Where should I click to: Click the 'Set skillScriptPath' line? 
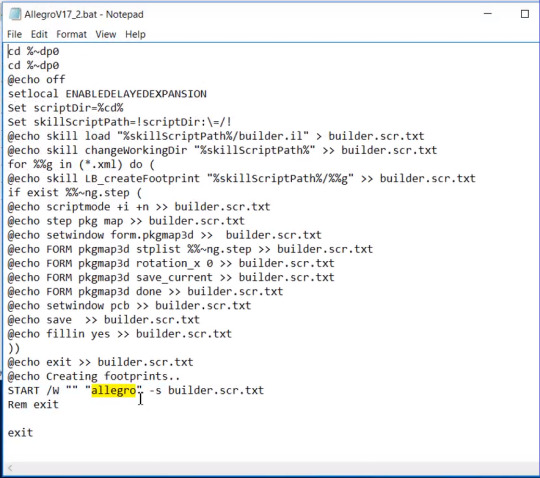coord(120,122)
